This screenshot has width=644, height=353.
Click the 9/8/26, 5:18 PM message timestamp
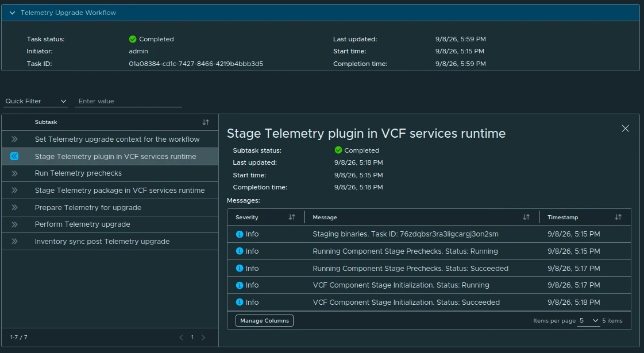pos(573,302)
